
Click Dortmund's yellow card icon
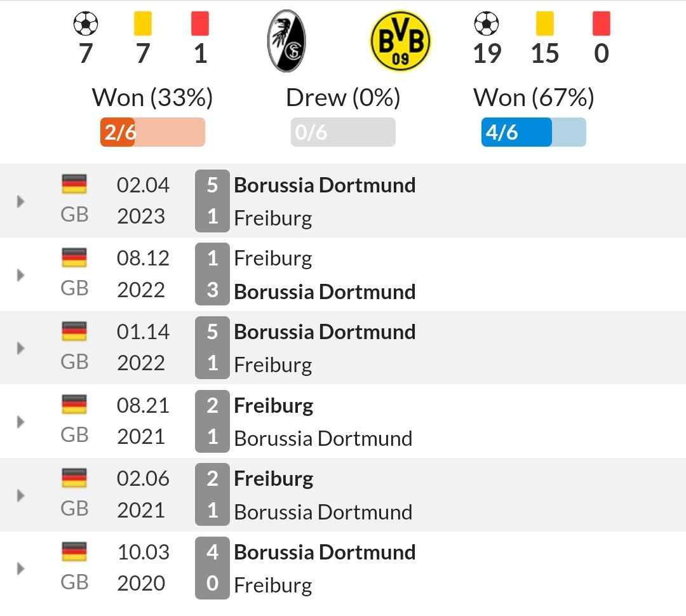click(x=545, y=23)
